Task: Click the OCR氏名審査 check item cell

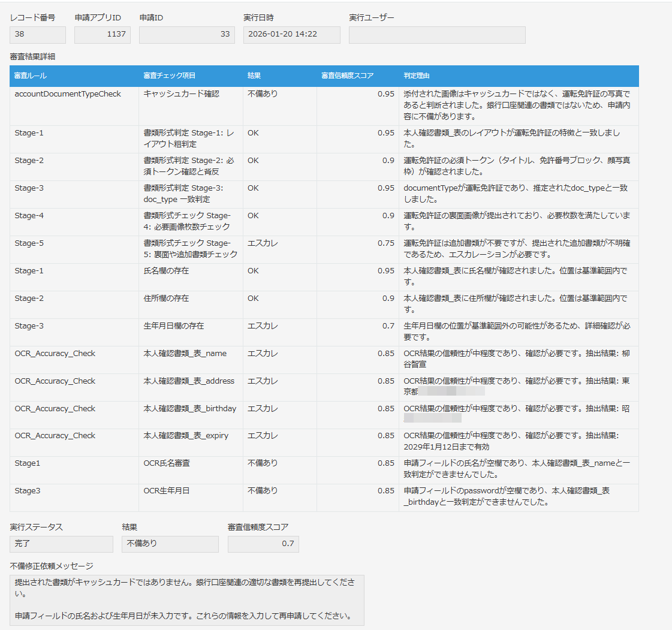Action: point(191,470)
